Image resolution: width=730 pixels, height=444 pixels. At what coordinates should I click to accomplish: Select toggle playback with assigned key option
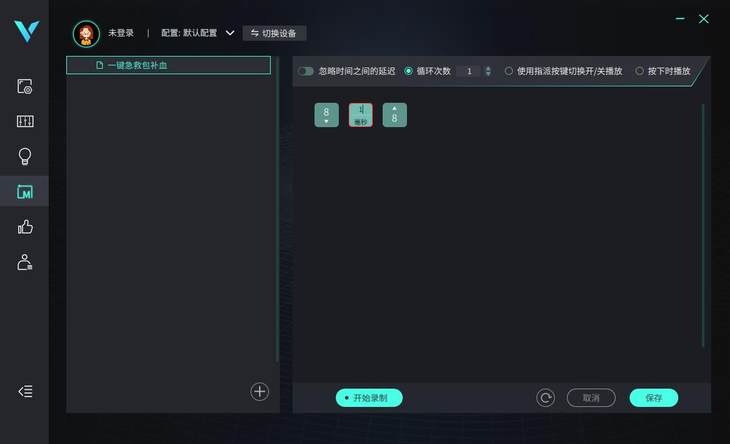pyautogui.click(x=509, y=71)
